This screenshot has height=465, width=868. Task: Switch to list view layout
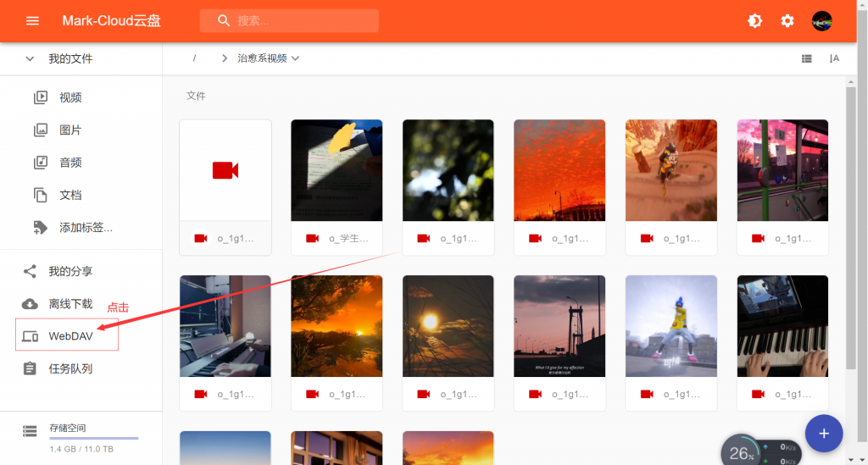[807, 58]
